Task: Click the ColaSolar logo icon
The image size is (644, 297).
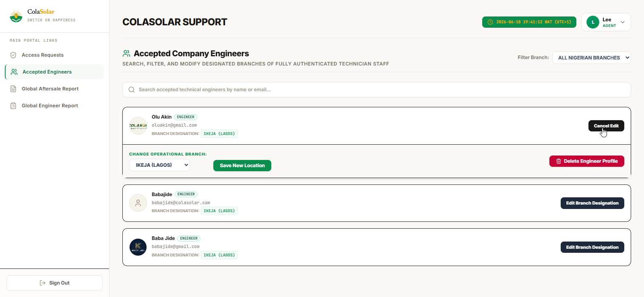Action: click(x=16, y=16)
